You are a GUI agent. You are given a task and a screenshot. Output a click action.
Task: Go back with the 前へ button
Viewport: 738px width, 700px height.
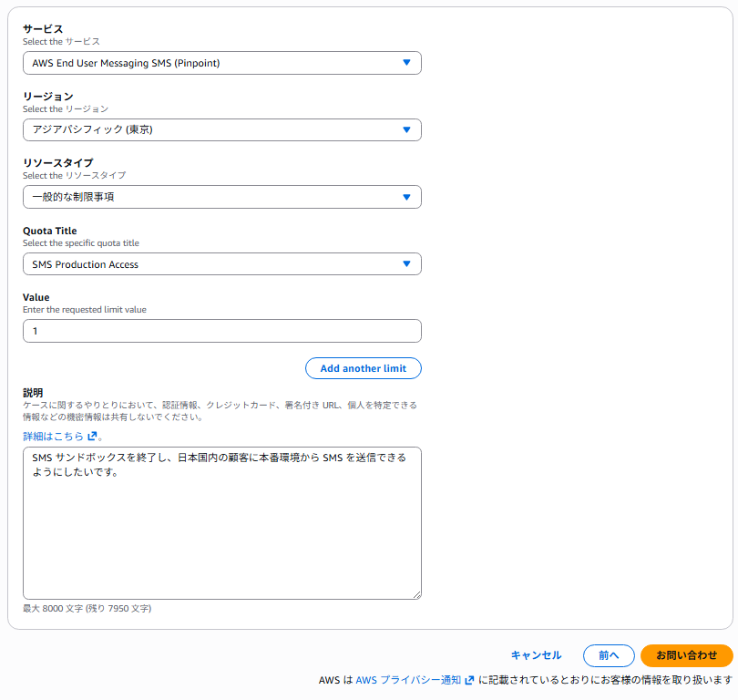(x=609, y=655)
